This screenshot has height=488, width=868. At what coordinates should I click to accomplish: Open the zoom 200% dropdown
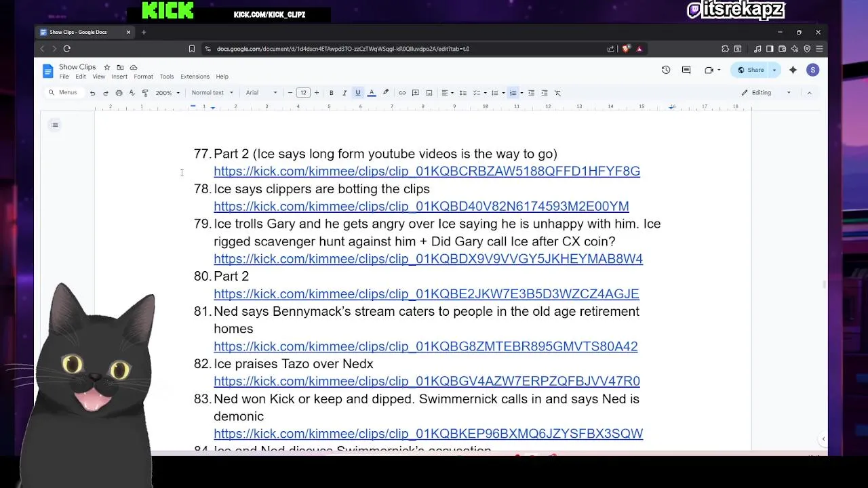(168, 93)
